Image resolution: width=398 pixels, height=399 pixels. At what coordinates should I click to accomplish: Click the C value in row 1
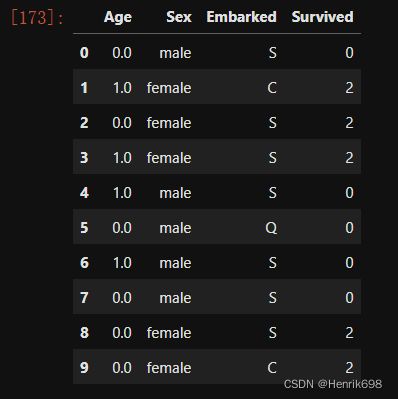(272, 88)
